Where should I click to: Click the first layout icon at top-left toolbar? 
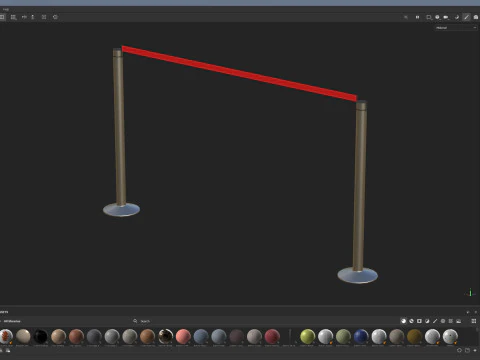pos(2,17)
